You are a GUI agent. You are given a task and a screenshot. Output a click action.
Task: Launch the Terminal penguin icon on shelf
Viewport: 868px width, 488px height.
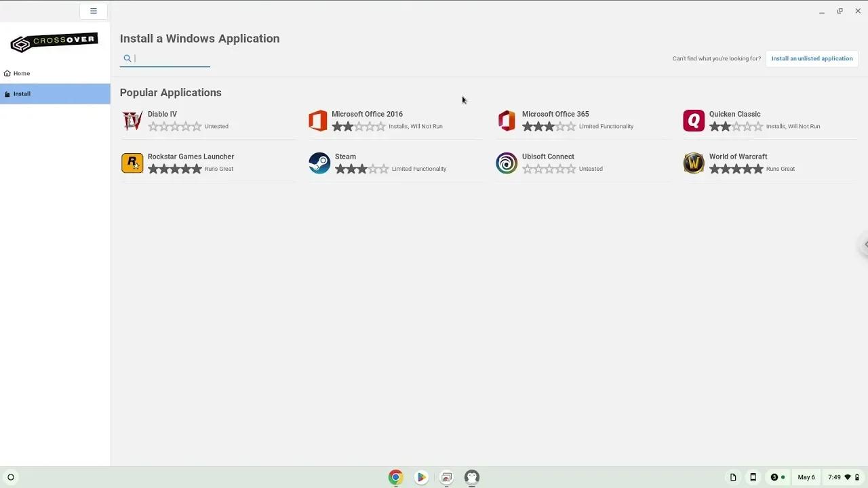point(471,477)
